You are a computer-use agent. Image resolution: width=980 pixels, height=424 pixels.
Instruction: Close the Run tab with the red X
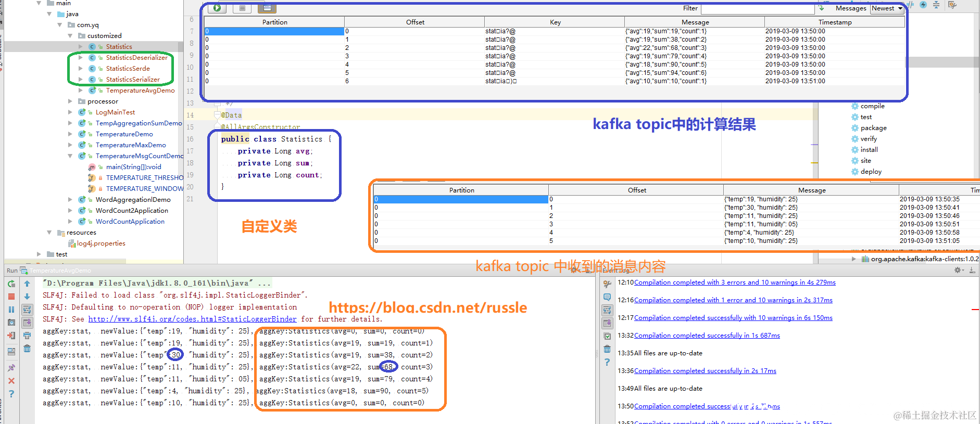pos(11,381)
